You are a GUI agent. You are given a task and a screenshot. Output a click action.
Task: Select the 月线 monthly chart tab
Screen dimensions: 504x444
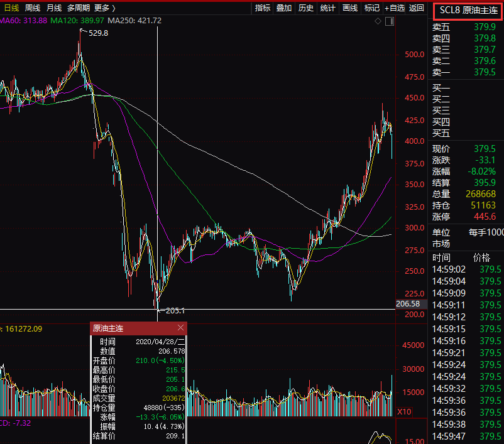pos(54,8)
